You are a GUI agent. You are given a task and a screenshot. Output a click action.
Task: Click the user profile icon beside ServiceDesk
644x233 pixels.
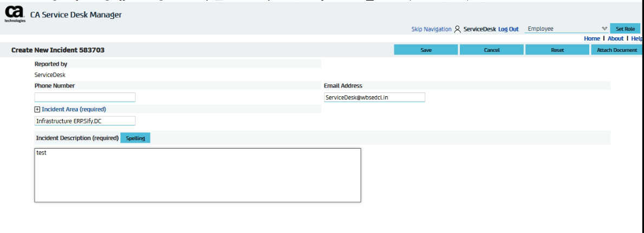[x=458, y=29]
